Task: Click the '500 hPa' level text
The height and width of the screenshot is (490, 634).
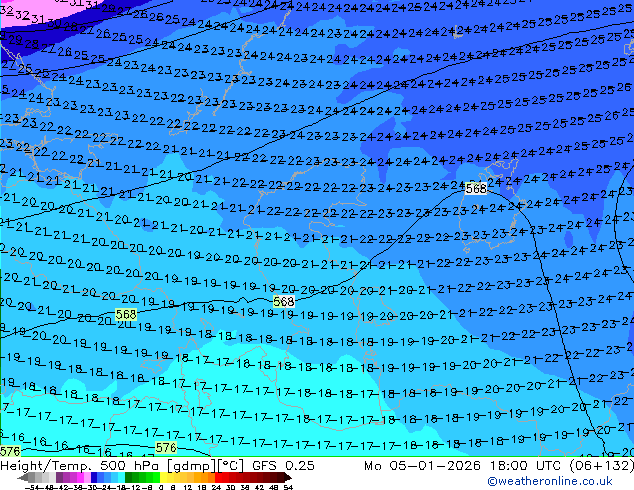Action: pyautogui.click(x=129, y=466)
